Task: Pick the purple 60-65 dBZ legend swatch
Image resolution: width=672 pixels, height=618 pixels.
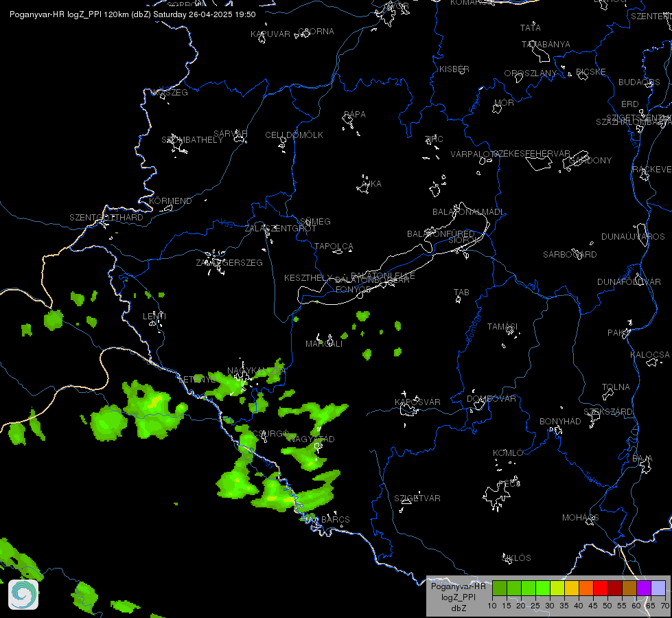Action: point(644,588)
